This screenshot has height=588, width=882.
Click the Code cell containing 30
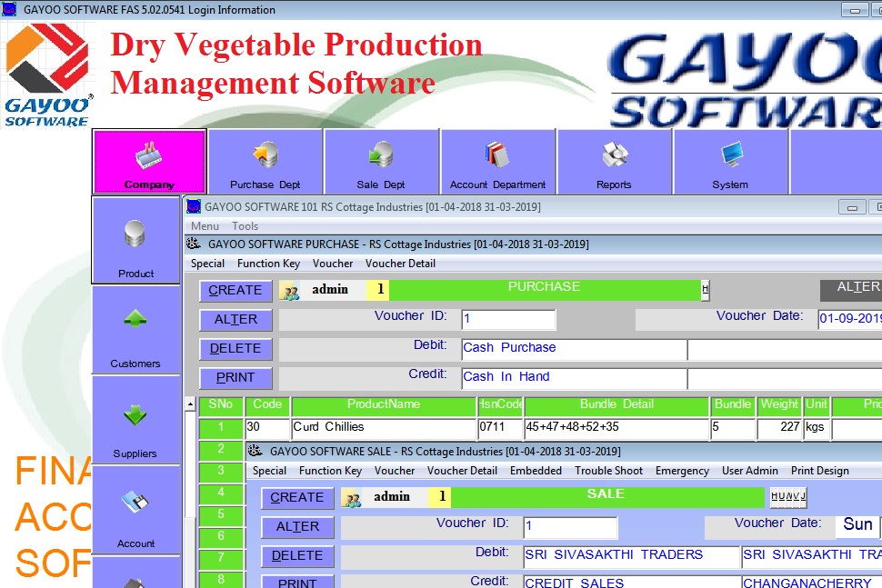[x=267, y=428]
